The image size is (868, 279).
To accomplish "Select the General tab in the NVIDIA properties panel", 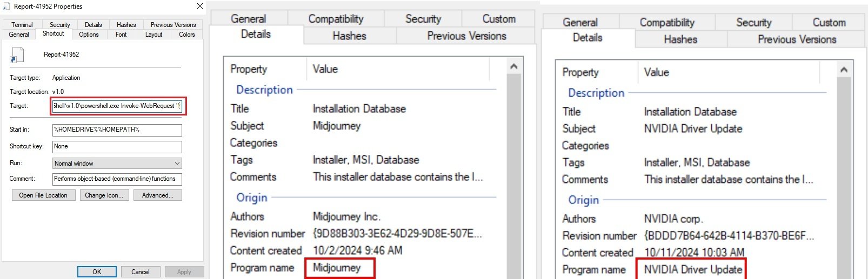I will point(580,23).
